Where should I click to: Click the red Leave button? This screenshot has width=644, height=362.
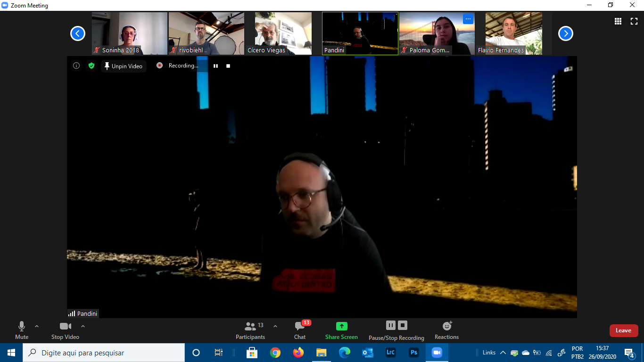pyautogui.click(x=623, y=330)
